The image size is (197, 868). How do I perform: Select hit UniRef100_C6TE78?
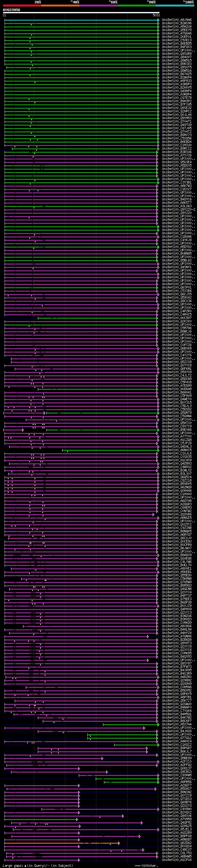pos(177,98)
